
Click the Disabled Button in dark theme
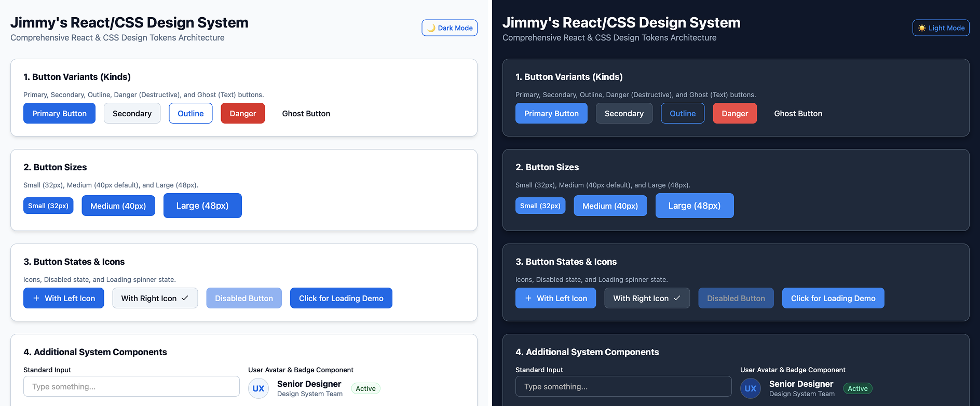click(x=736, y=298)
